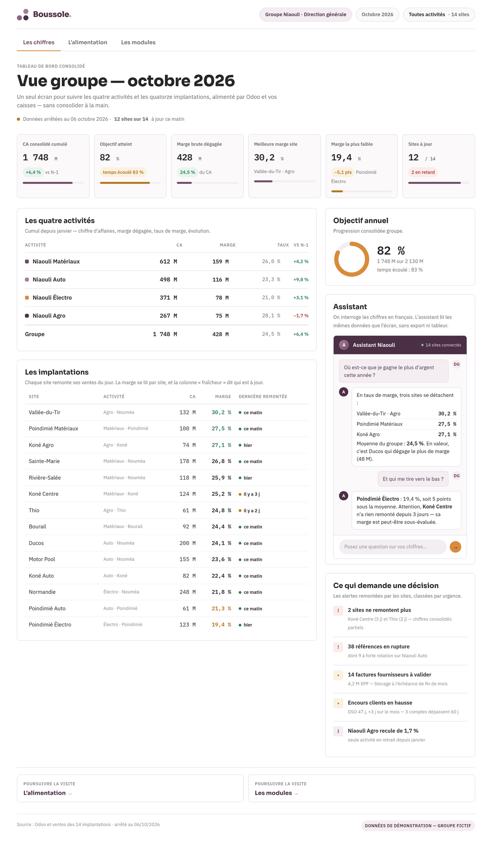Click the CA consolidé progress bar

click(x=53, y=183)
